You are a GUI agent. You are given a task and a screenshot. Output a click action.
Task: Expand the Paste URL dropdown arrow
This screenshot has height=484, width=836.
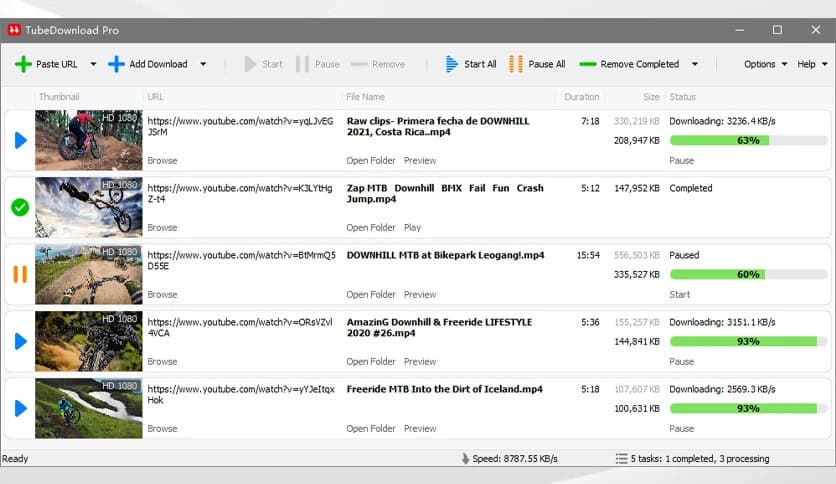[x=93, y=64]
